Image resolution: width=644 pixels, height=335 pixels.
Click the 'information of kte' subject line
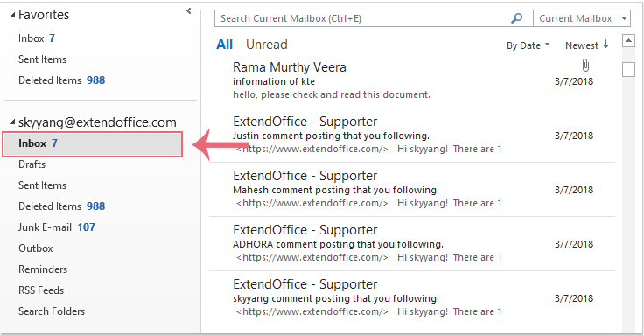[274, 81]
